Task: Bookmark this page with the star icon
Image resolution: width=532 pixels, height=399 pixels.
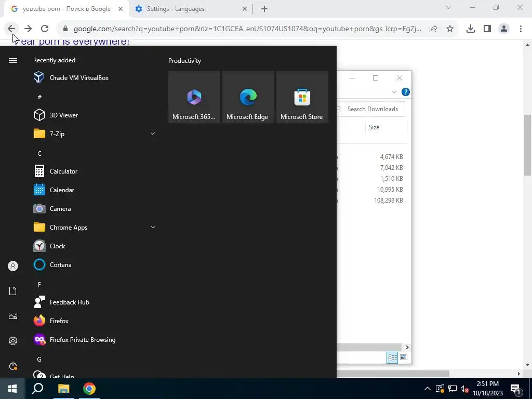Action: tap(450, 29)
